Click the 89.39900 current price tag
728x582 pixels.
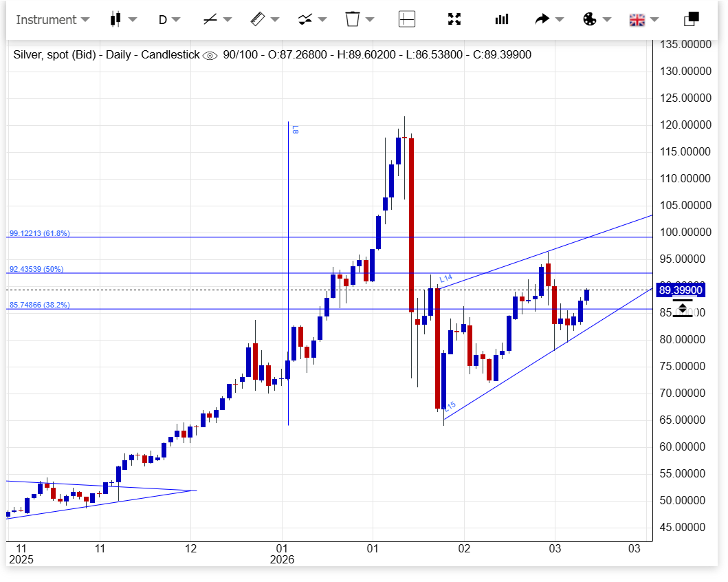click(681, 290)
